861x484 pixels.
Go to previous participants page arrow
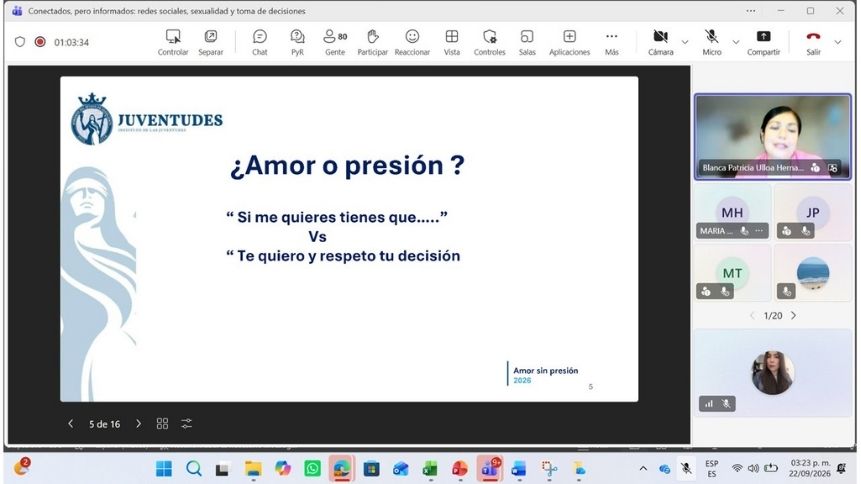point(752,315)
